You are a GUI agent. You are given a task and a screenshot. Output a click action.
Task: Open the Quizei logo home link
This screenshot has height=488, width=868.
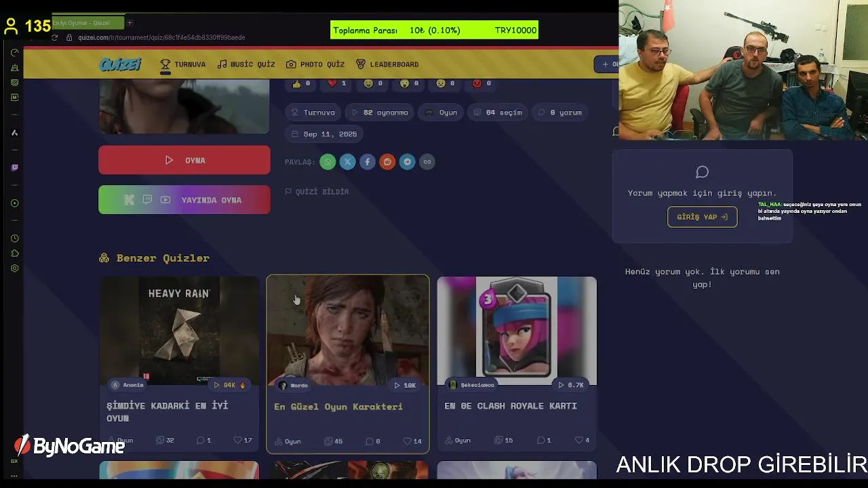click(120, 64)
